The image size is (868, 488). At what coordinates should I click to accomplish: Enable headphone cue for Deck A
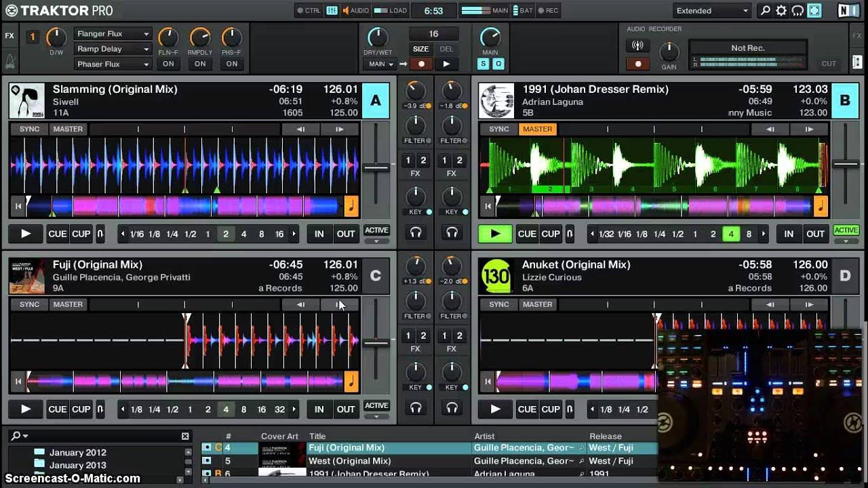tap(416, 232)
